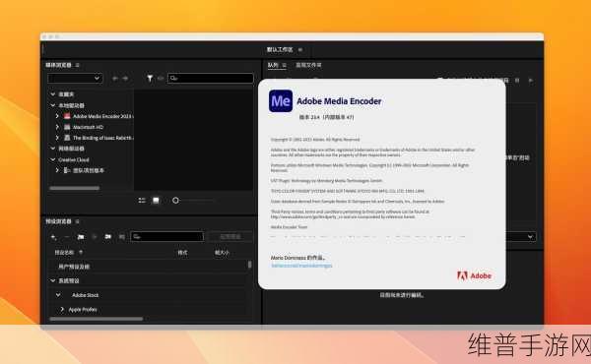
Task: Click the preset browser horizontal scrollbar
Action: (97, 319)
